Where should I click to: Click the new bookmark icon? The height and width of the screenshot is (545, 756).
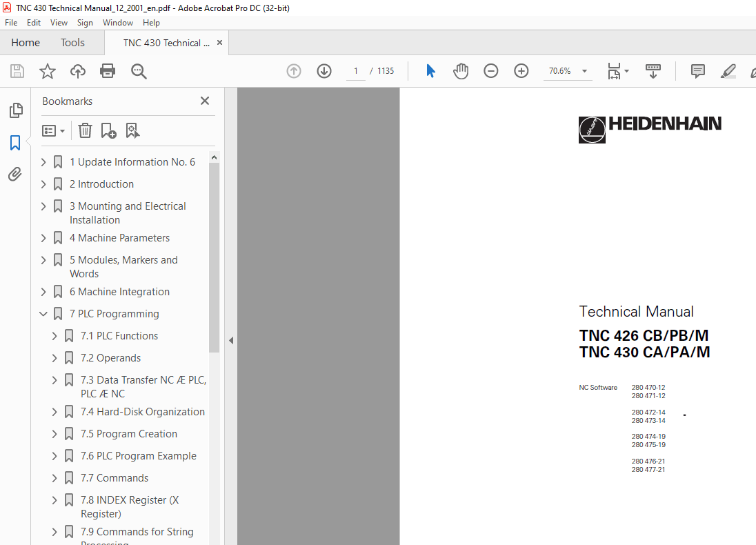coord(108,130)
